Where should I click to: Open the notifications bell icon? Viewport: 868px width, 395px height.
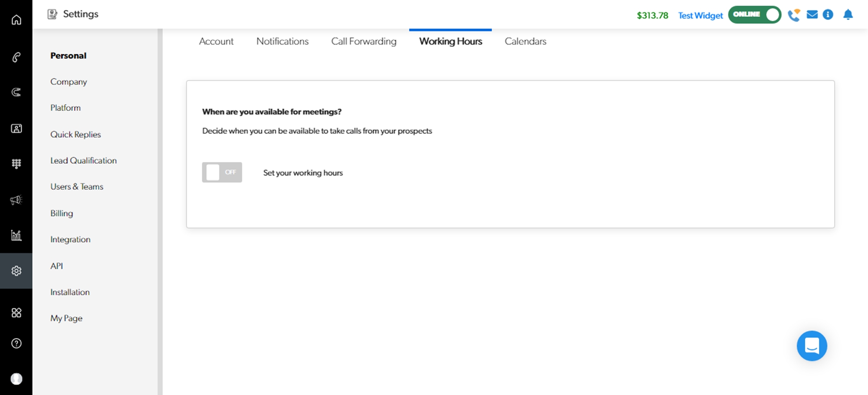pyautogui.click(x=848, y=15)
